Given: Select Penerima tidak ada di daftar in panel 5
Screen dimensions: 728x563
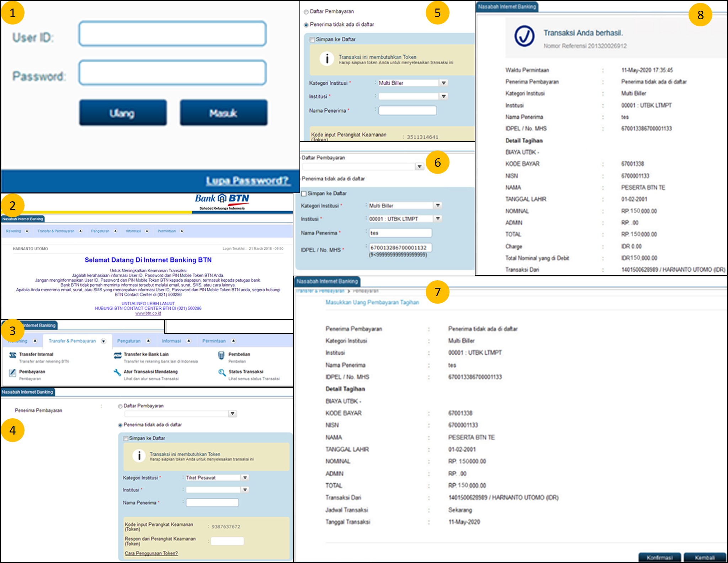Looking at the screenshot, I should [306, 25].
